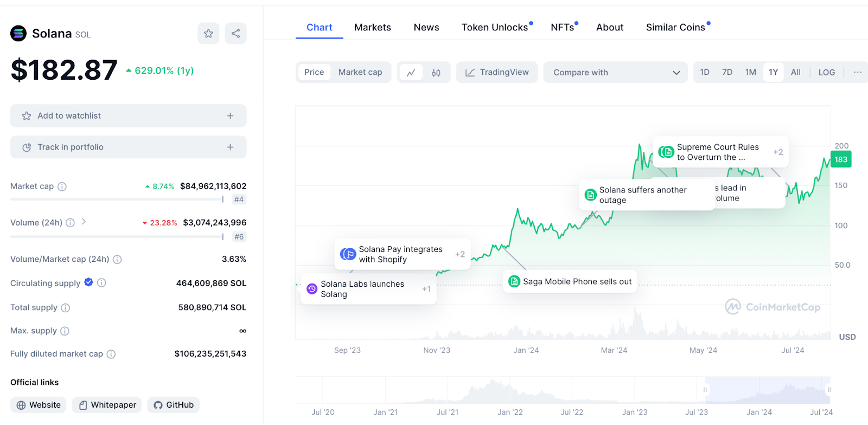Open the Volume (24h) info icon
Screen dimensions: 868x425
coord(70,223)
